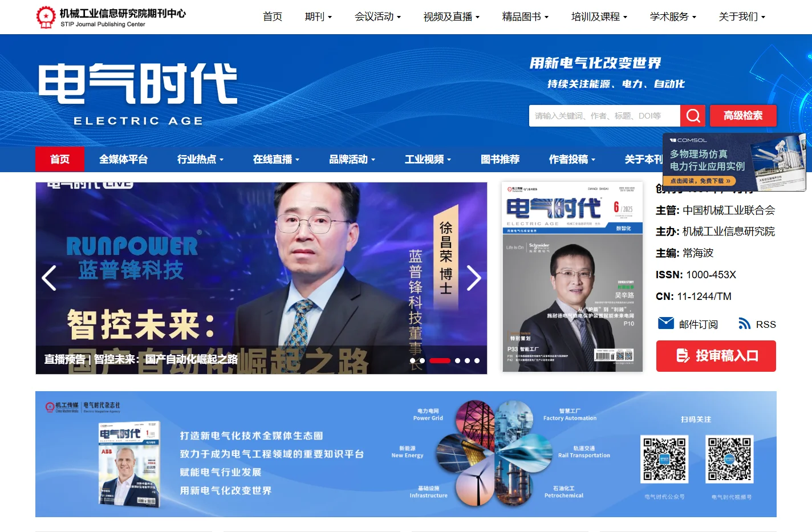Viewport: 812px width, 532px height.
Task: Advance to next carousel slide arrow
Action: point(474,278)
